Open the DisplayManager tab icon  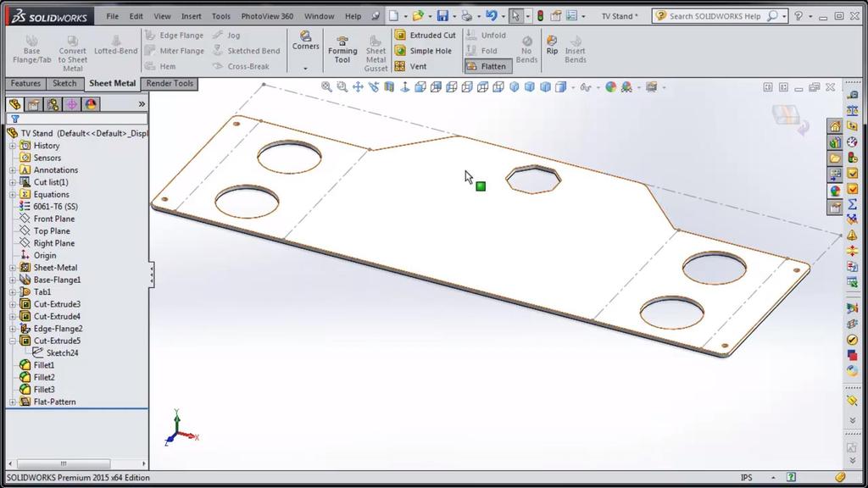[x=90, y=104]
